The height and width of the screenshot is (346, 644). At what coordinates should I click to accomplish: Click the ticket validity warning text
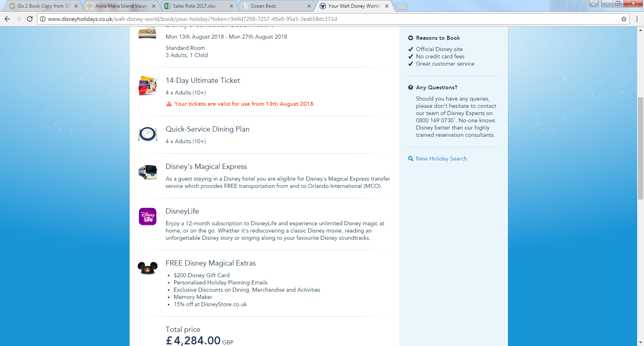[245, 104]
